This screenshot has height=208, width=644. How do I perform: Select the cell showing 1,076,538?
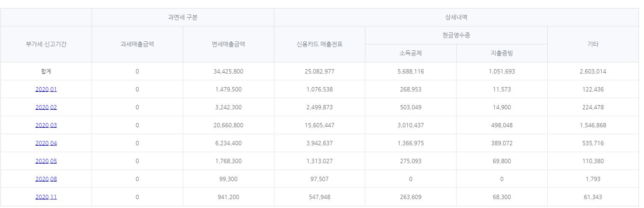point(319,89)
